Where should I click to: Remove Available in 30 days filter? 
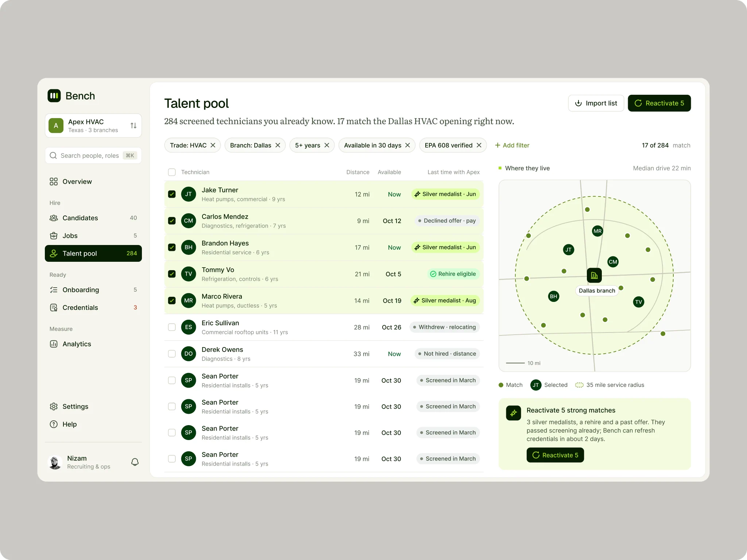(x=408, y=145)
